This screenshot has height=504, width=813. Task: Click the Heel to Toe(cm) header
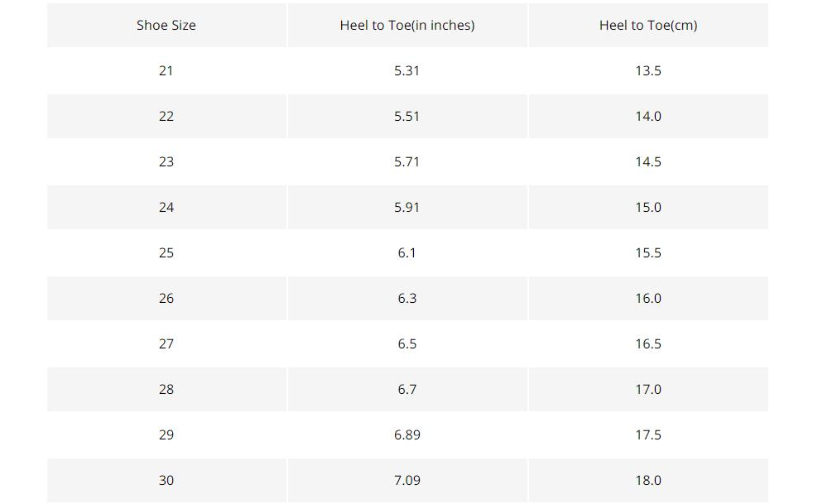coord(648,26)
